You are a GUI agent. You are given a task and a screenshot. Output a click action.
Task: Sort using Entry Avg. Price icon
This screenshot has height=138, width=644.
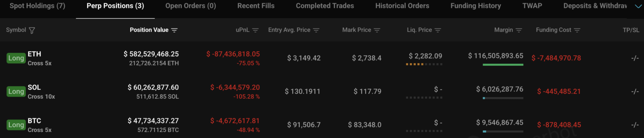316,30
